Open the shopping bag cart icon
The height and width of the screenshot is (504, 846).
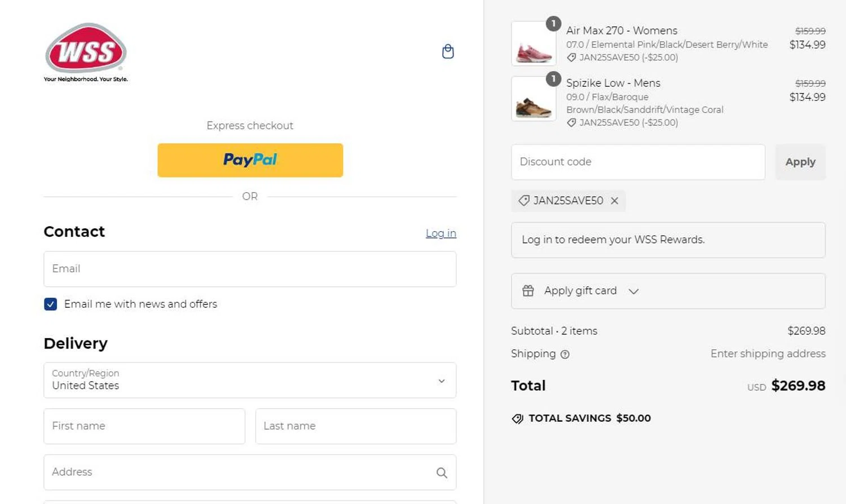[448, 51]
